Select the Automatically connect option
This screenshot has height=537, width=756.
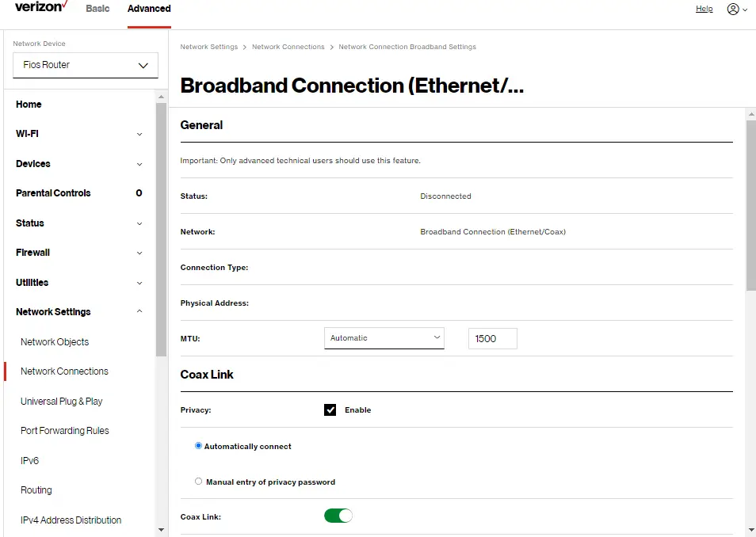pyautogui.click(x=198, y=445)
